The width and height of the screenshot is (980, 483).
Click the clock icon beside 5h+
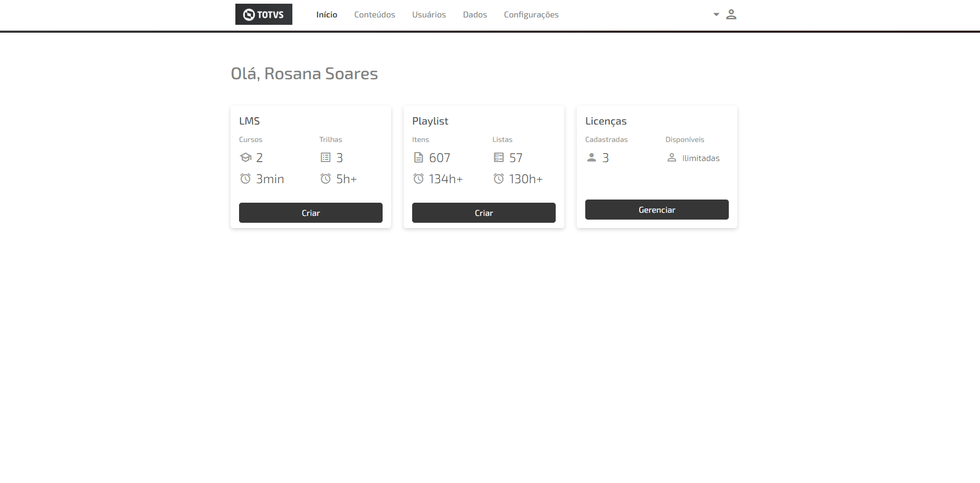click(x=326, y=178)
